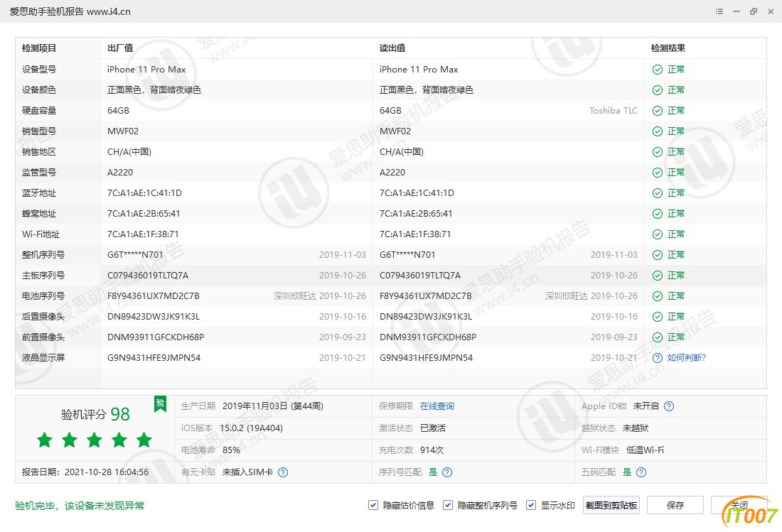Click the green check icon in 硬盘容量 row
This screenshot has height=532, width=782.
click(x=658, y=111)
